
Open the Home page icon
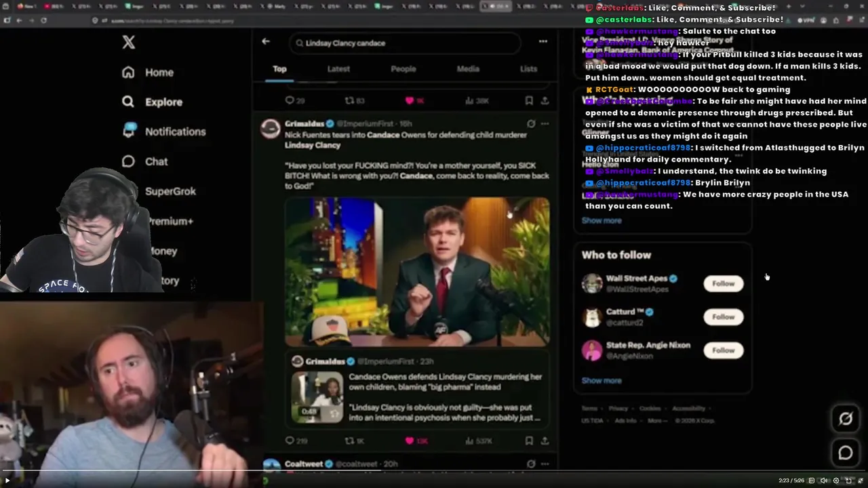(128, 73)
